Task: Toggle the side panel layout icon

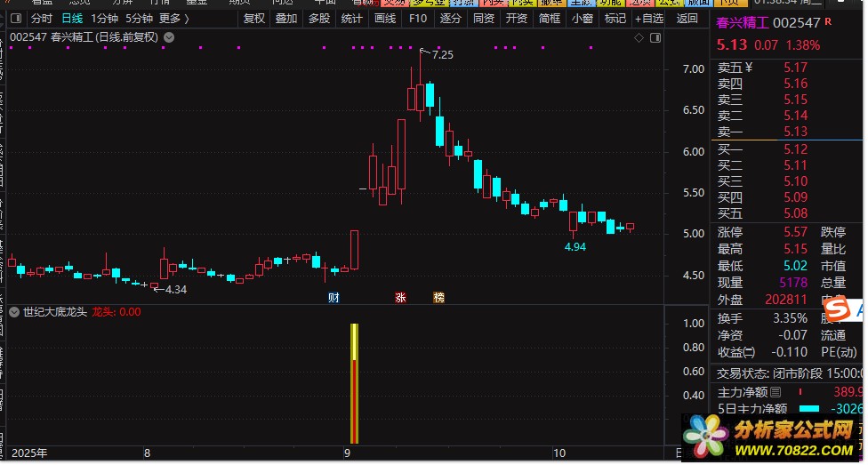Action: click(656, 37)
